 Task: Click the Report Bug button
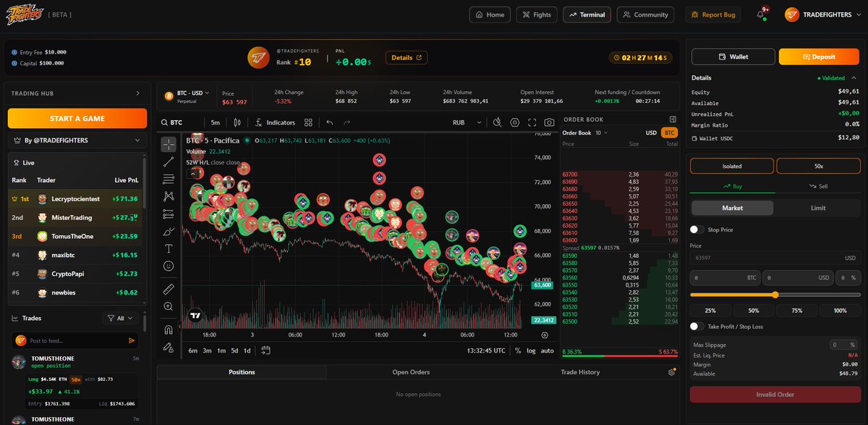[714, 14]
